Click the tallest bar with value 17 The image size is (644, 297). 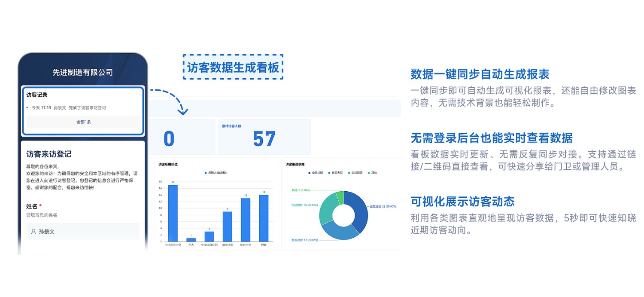pos(173,213)
